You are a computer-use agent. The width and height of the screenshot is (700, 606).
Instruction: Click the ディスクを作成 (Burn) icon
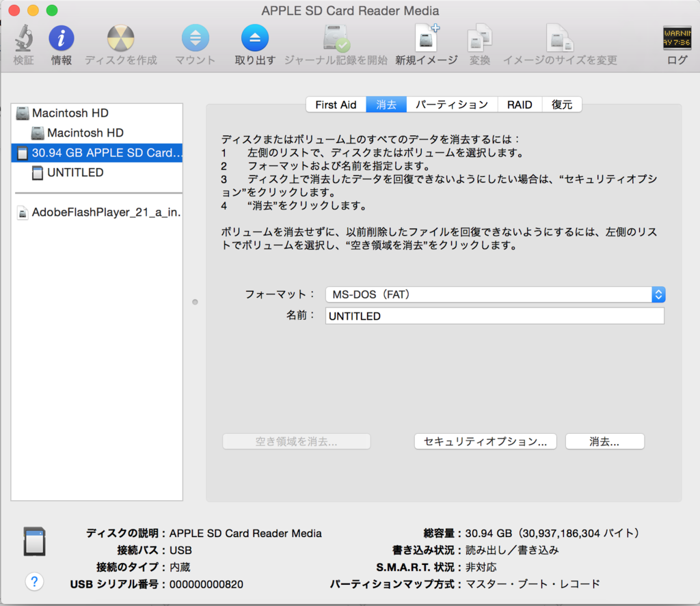(x=120, y=38)
